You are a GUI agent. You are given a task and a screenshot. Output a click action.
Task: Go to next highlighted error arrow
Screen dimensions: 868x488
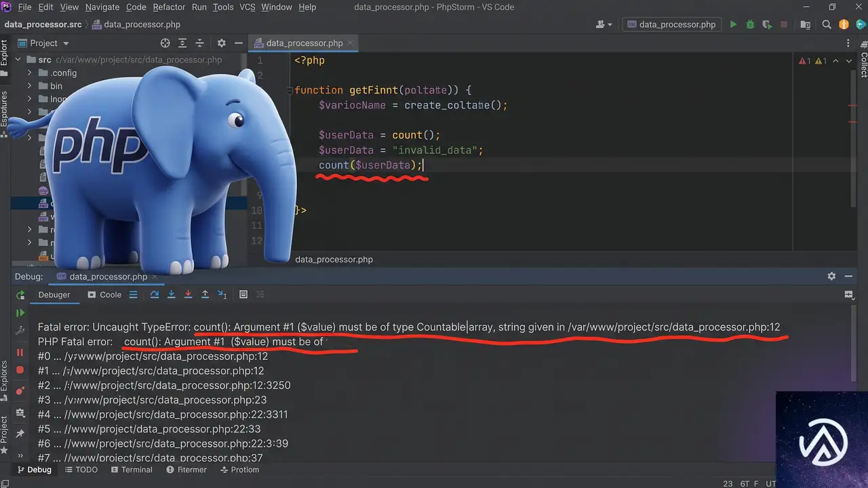point(848,61)
